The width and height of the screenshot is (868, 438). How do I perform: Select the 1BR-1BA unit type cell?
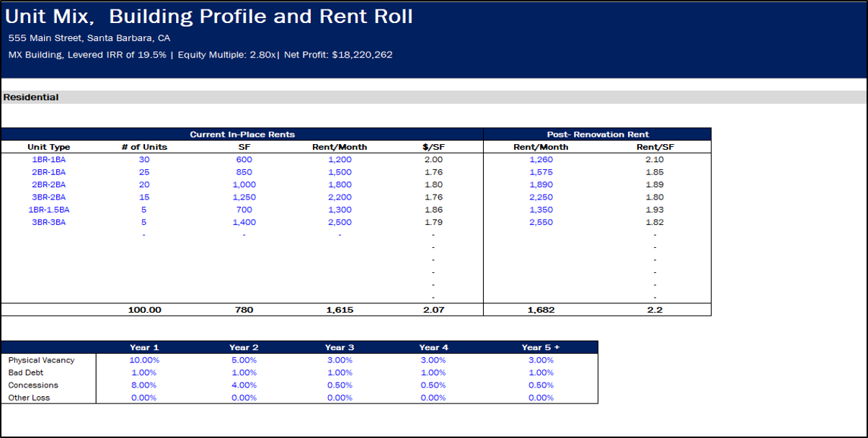pyautogui.click(x=48, y=159)
